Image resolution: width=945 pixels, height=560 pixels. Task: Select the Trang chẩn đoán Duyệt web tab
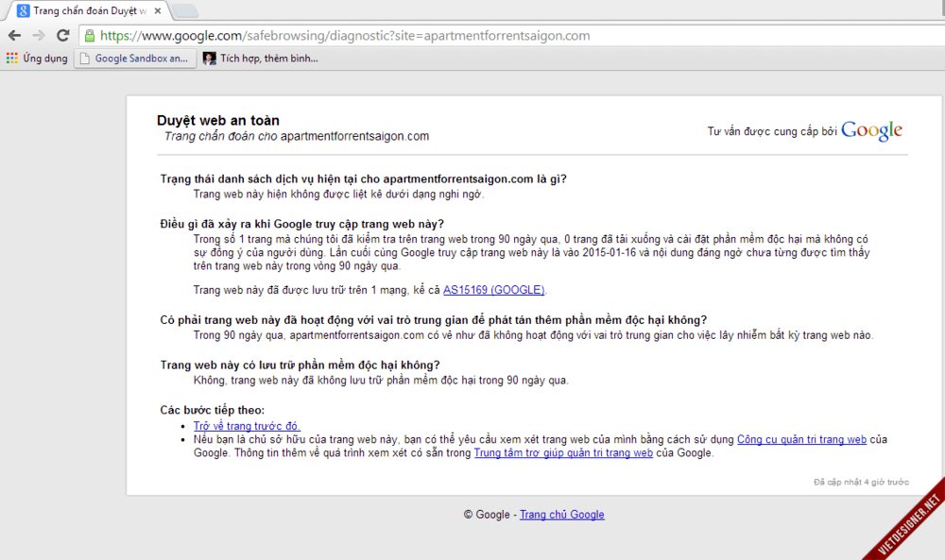tap(87, 10)
